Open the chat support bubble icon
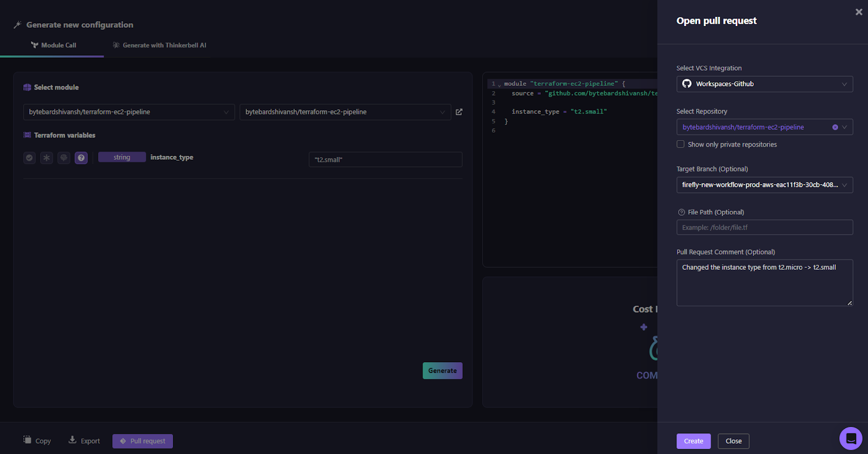The height and width of the screenshot is (454, 868). pyautogui.click(x=851, y=438)
